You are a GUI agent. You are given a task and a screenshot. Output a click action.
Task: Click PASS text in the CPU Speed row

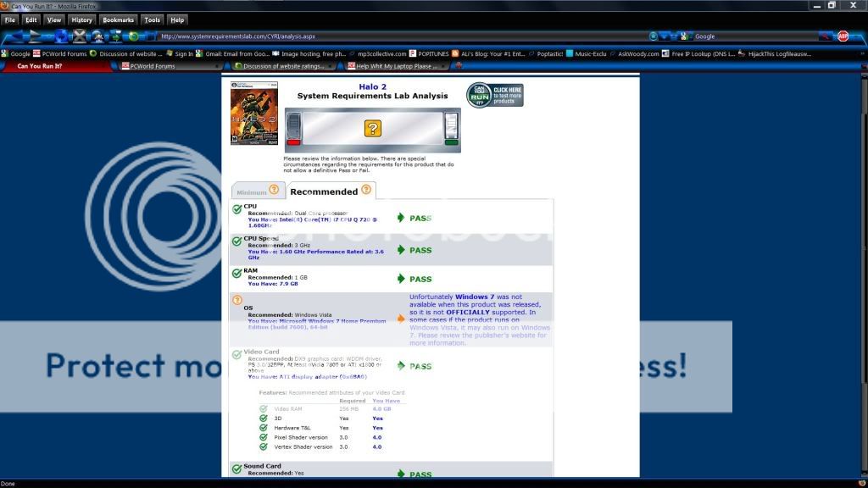pyautogui.click(x=420, y=250)
